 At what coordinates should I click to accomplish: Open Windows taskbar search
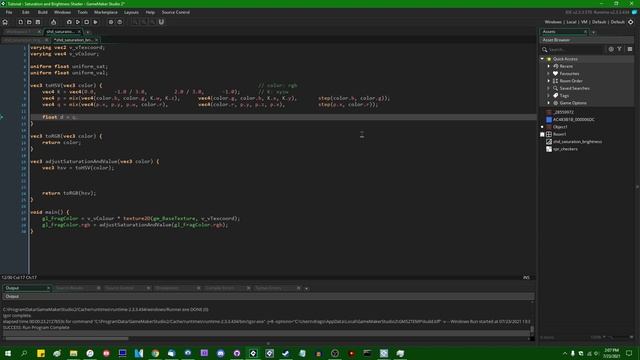click(24, 353)
